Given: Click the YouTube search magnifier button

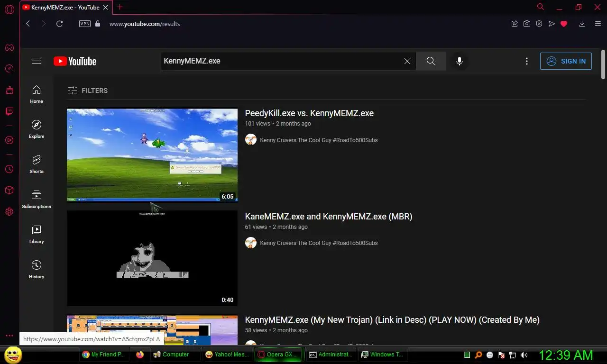Looking at the screenshot, I should coord(431,61).
